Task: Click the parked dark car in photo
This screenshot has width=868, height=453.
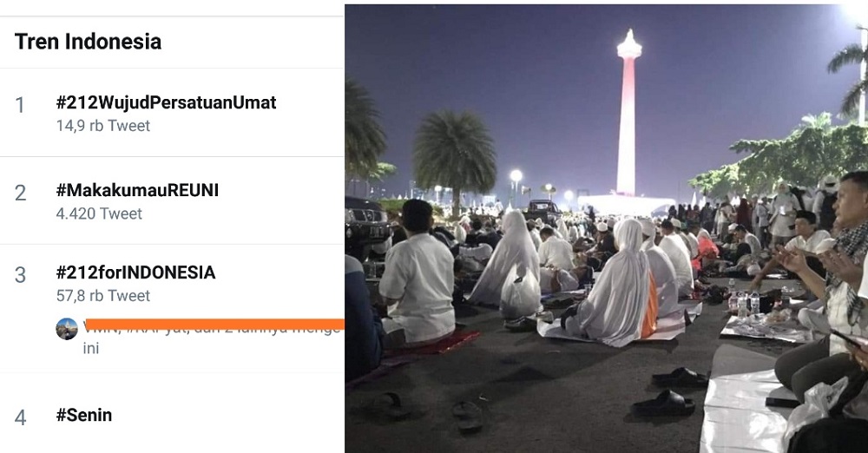Action: click(x=366, y=227)
